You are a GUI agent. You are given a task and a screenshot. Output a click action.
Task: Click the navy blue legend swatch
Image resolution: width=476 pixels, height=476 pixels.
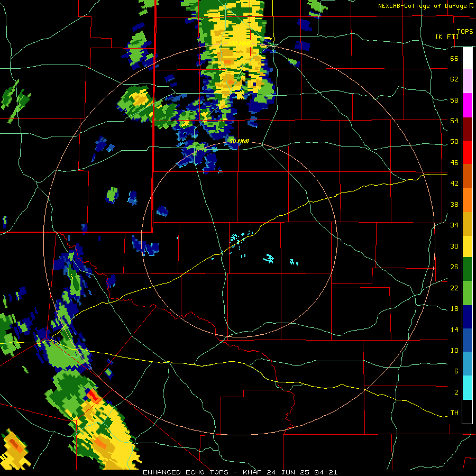point(467,317)
